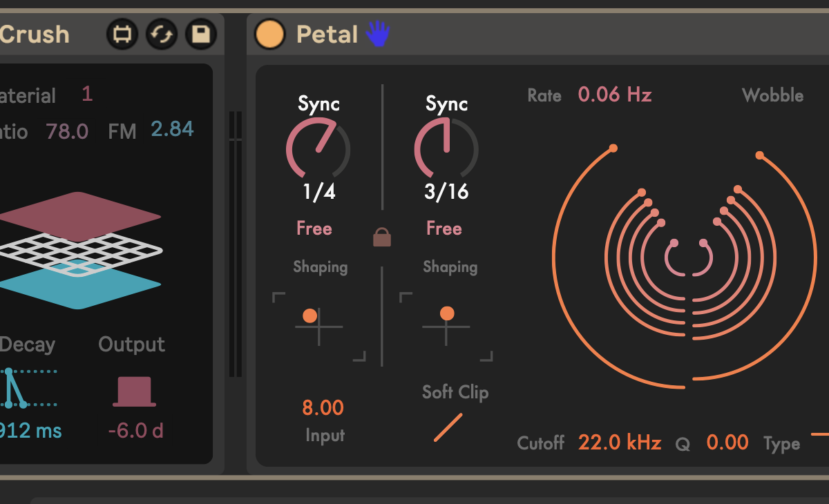
Task: Click the left Shaping XY pad dot
Action: [310, 316]
